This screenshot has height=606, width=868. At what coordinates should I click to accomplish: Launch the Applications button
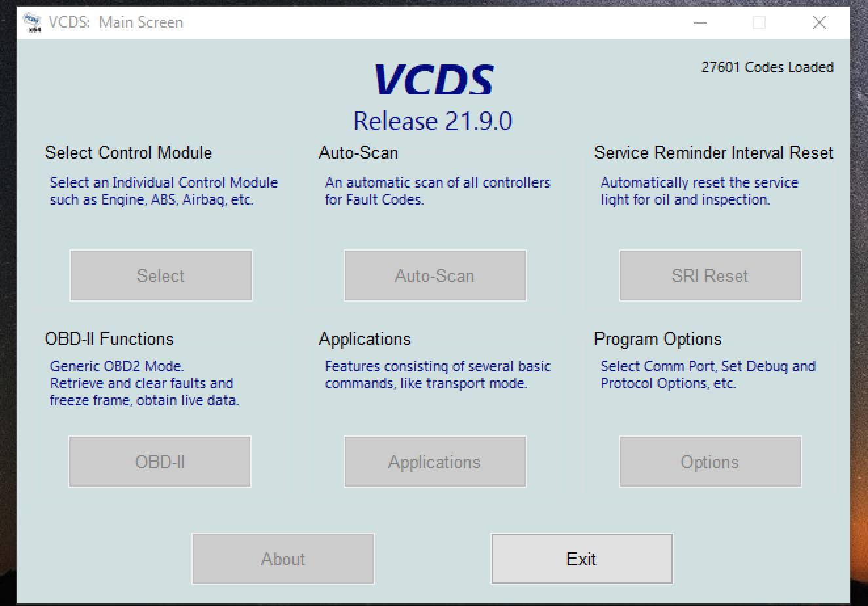point(435,462)
